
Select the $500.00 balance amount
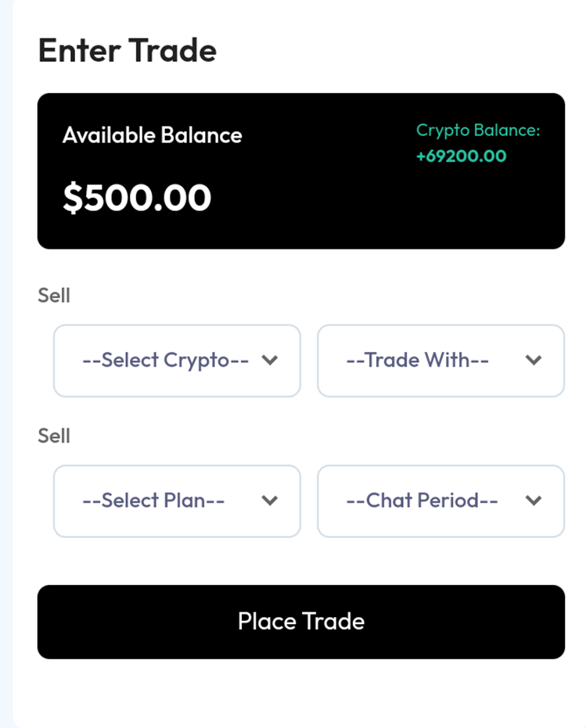click(x=137, y=198)
